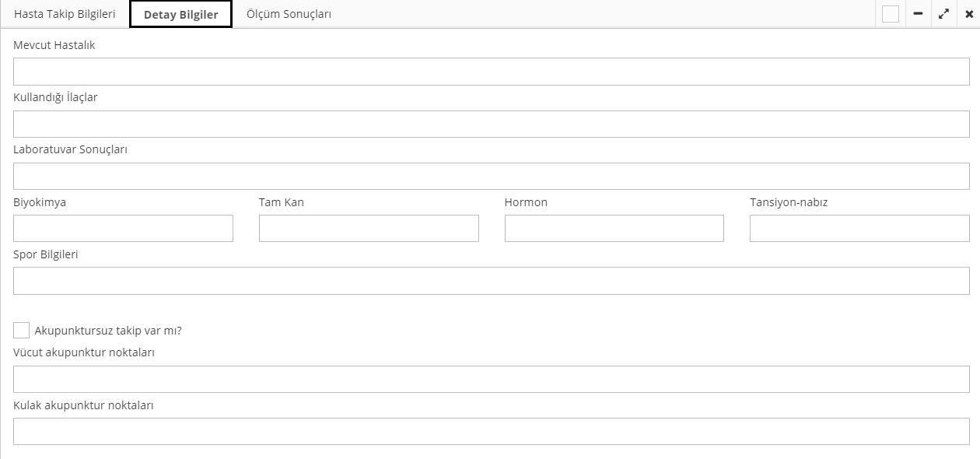Click inside the Hormon field
980x459 pixels.
pos(614,228)
